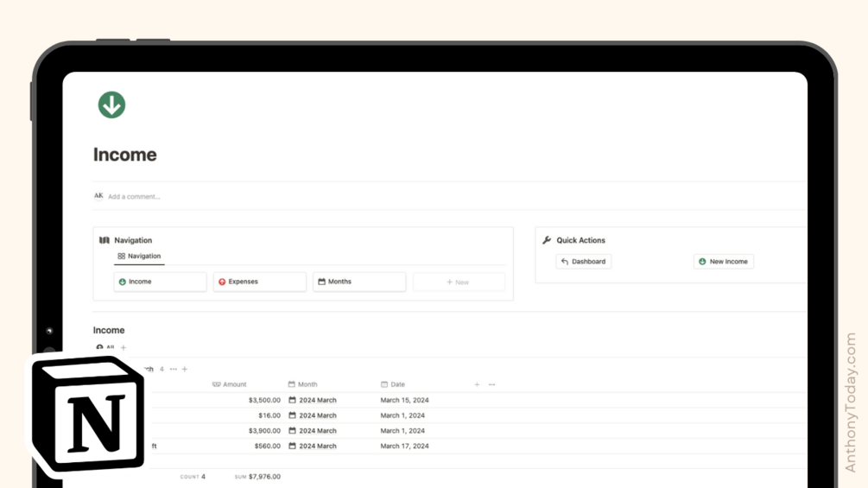The height and width of the screenshot is (488, 868).
Task: Open group options ellipsis beside count 4
Action: tap(174, 369)
